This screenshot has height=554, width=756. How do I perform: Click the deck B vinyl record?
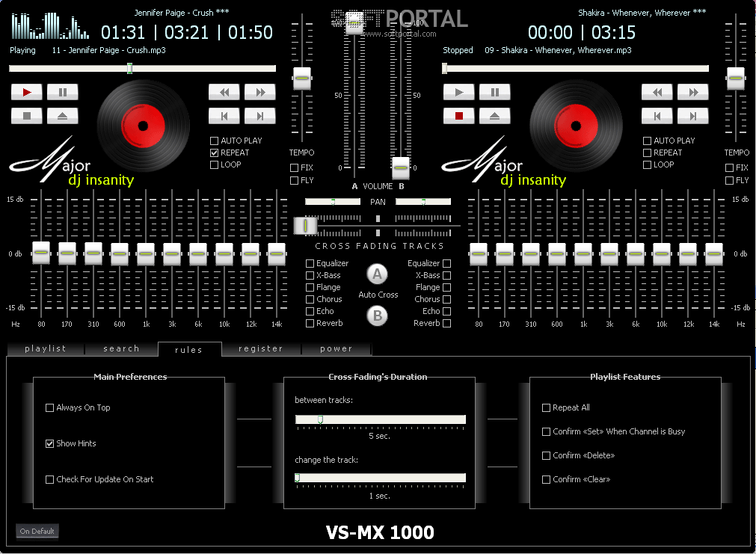click(577, 126)
